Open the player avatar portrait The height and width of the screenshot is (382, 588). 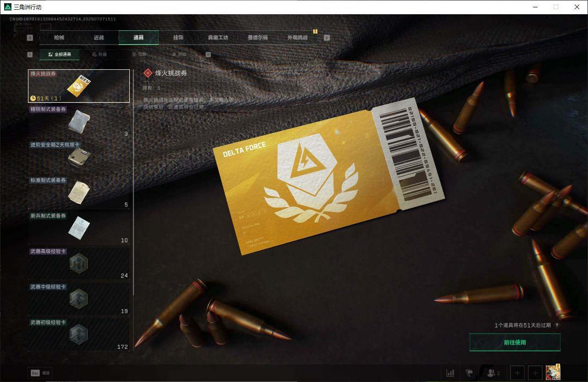pyautogui.click(x=553, y=373)
